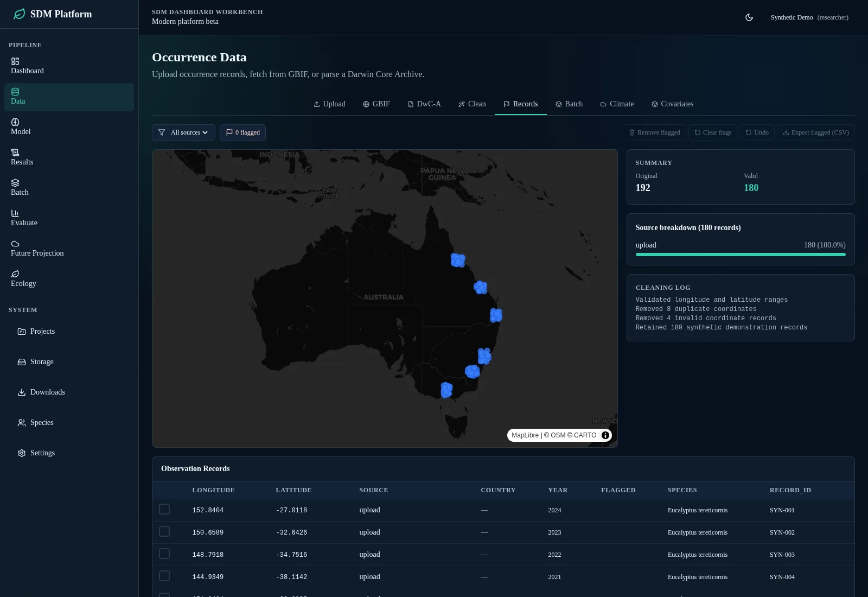Toggle dark mode moon button
Image resolution: width=868 pixels, height=597 pixels.
(749, 17)
